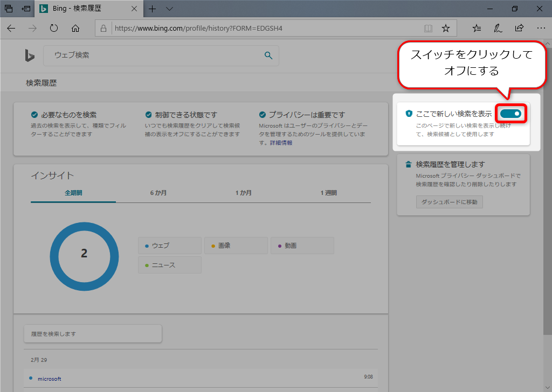Navigate back with the back arrow
Image resolution: width=552 pixels, height=392 pixels.
click(x=11, y=28)
